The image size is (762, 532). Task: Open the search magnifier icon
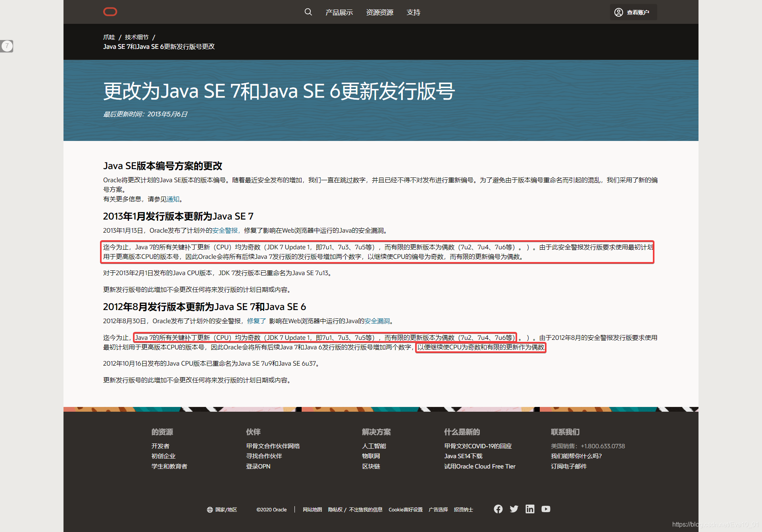[308, 12]
